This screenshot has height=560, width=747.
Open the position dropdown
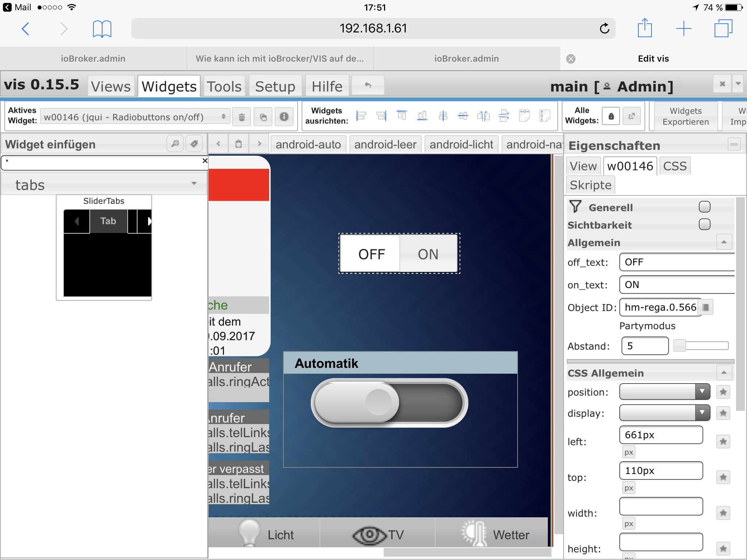coord(665,392)
